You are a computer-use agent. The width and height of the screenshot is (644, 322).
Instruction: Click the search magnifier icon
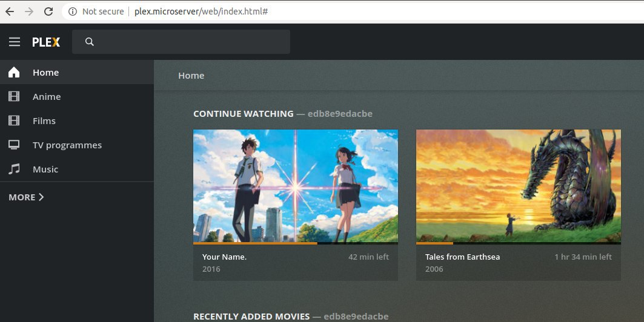click(x=90, y=41)
